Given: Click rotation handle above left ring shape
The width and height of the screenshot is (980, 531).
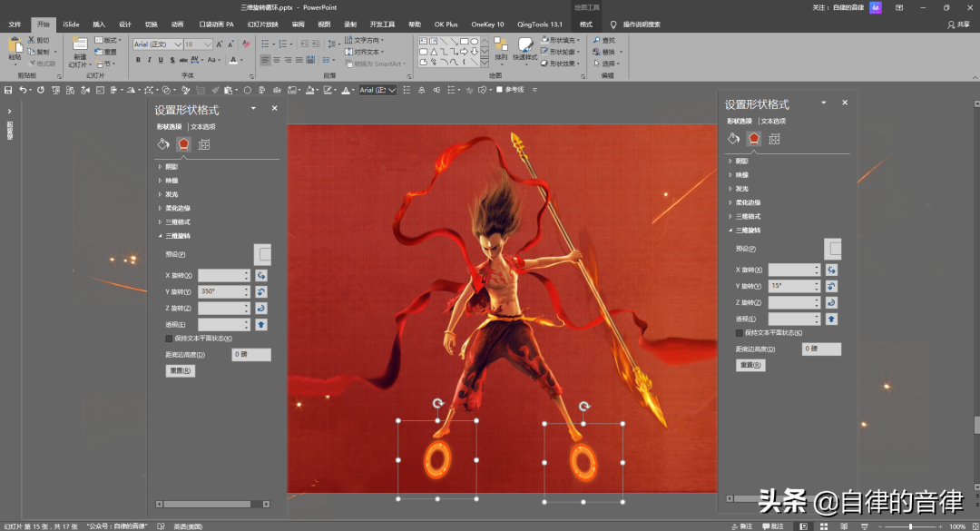Looking at the screenshot, I should [x=437, y=403].
